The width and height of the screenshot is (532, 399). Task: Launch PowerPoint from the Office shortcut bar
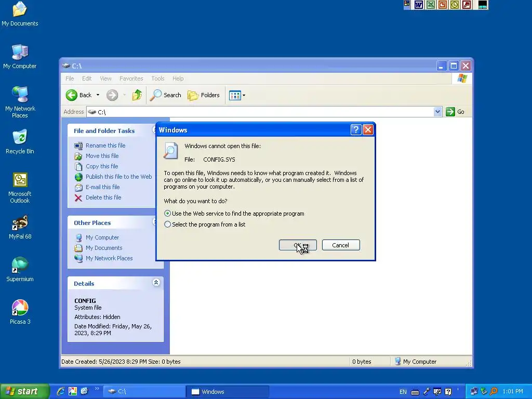pos(443,5)
